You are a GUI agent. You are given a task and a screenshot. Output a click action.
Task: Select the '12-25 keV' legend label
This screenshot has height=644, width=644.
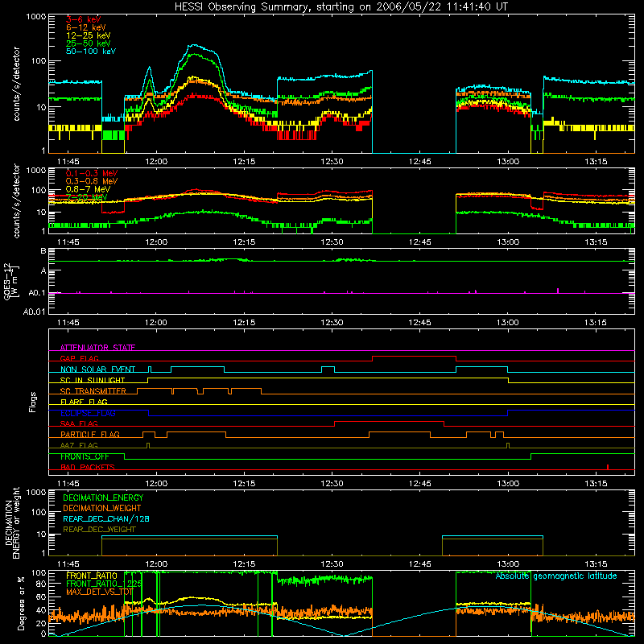coord(89,35)
